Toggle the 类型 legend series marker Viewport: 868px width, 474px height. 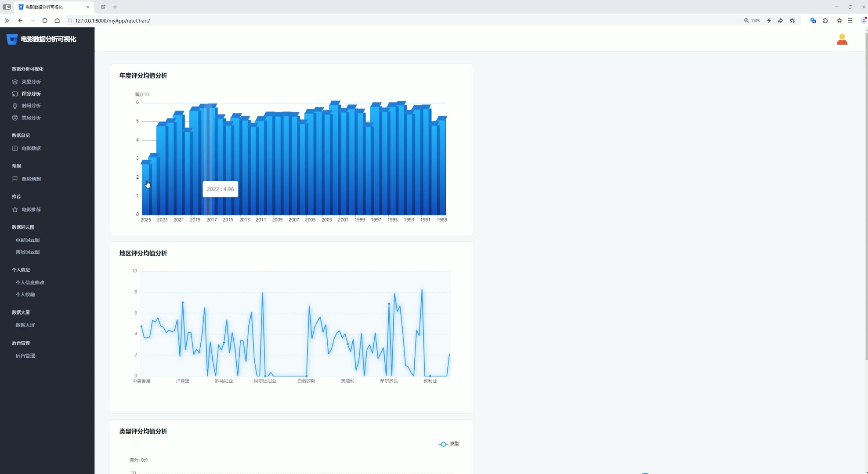click(x=443, y=444)
